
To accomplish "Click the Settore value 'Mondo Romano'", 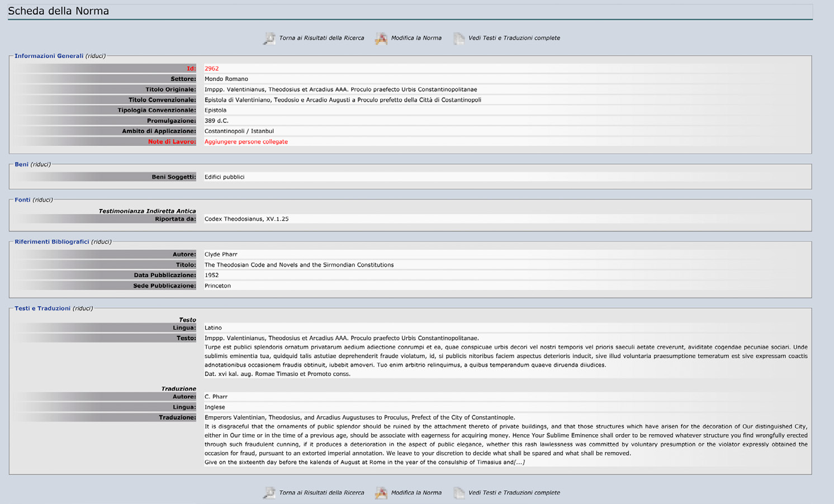I will pos(226,79).
